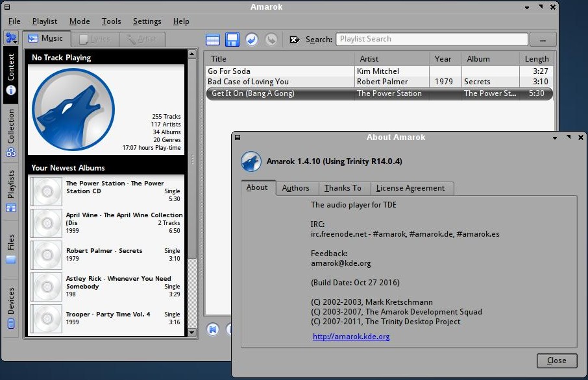
Task: Click the Robert Palmer Secrets album cover
Action: 47,255
